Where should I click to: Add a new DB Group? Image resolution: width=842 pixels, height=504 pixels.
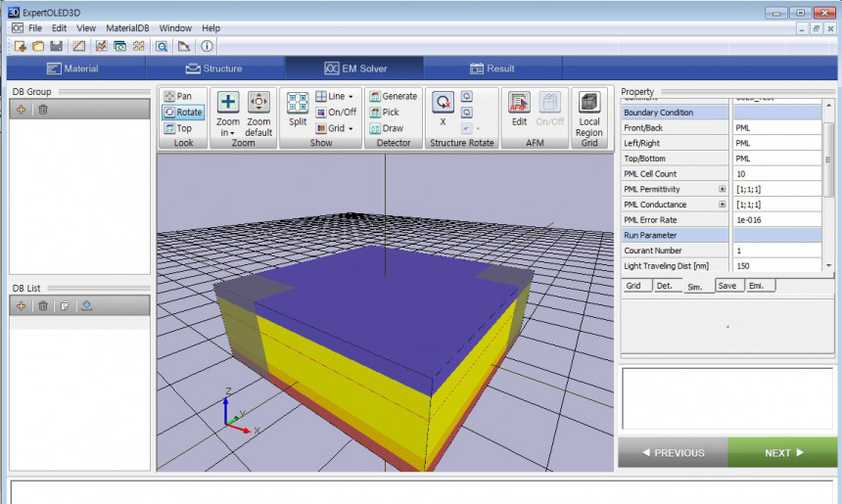point(21,110)
